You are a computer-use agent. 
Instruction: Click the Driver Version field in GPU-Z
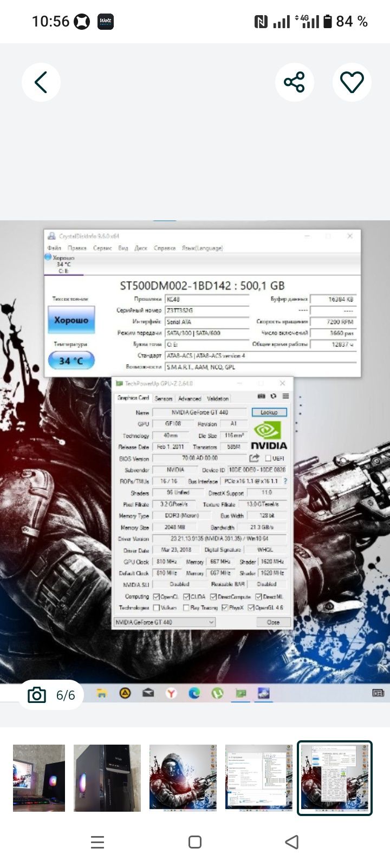click(x=220, y=539)
